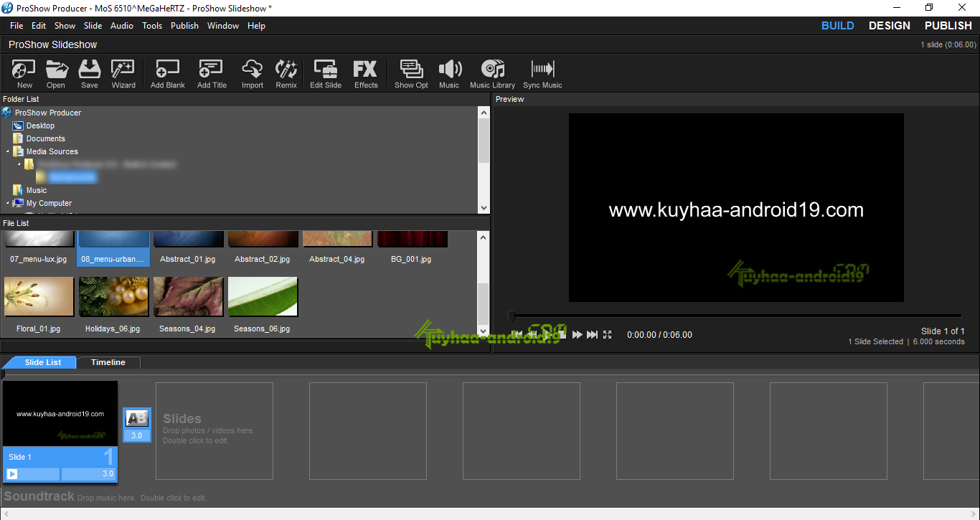The height and width of the screenshot is (520, 980).
Task: Open the Music Library
Action: tap(493, 74)
